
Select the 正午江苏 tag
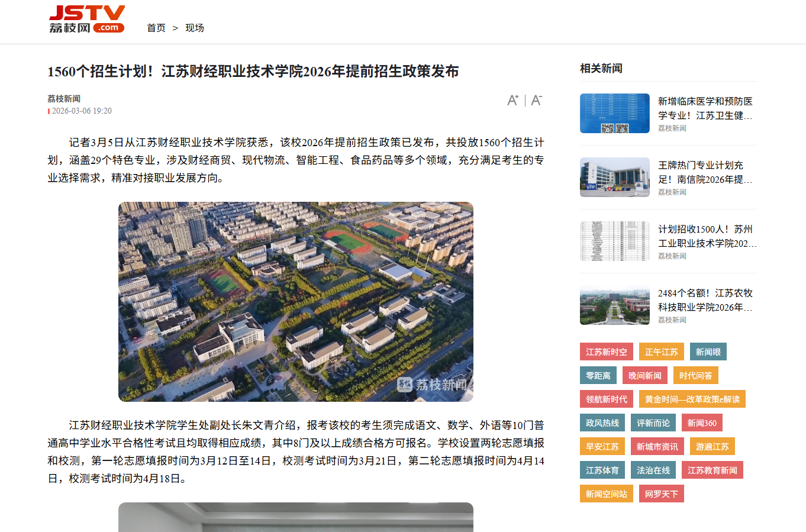pyautogui.click(x=662, y=352)
